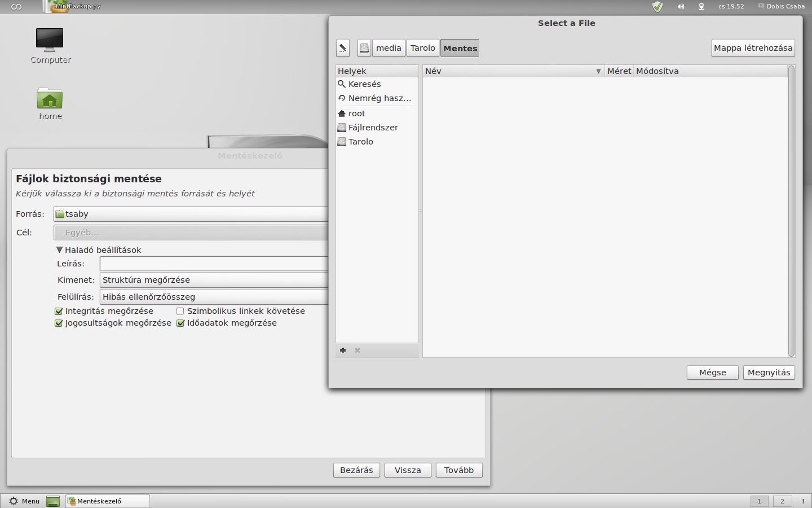812x508 pixels.
Task: Click the drive icon path button
Action: pyautogui.click(x=364, y=48)
